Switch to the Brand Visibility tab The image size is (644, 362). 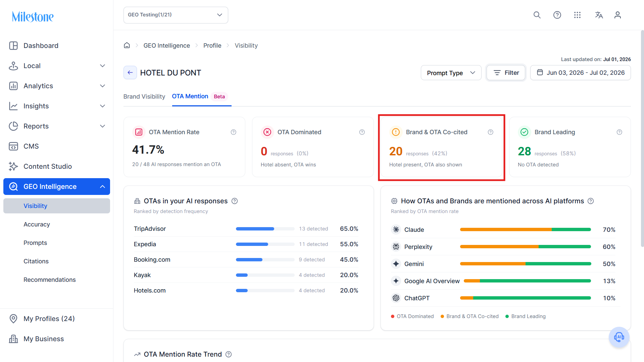point(144,97)
